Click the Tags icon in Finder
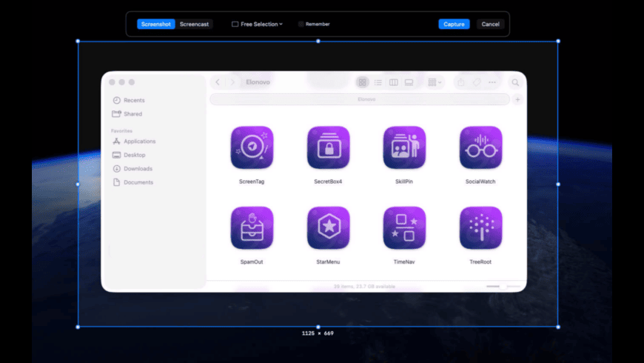The width and height of the screenshot is (644, 363). [477, 83]
